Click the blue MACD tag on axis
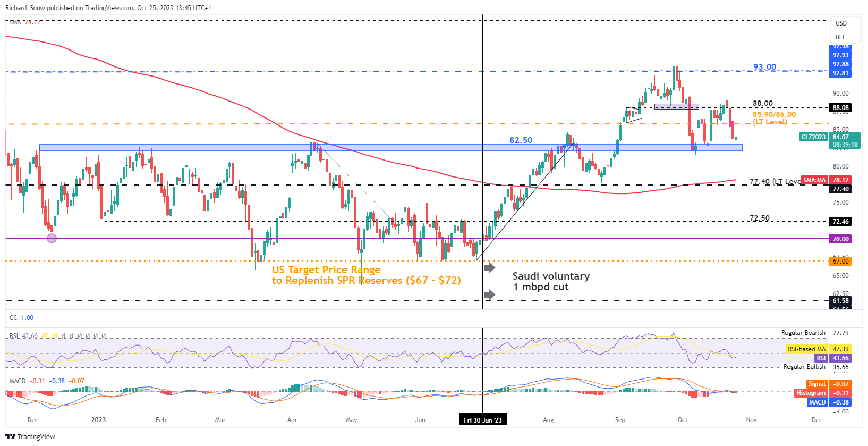 [x=817, y=402]
